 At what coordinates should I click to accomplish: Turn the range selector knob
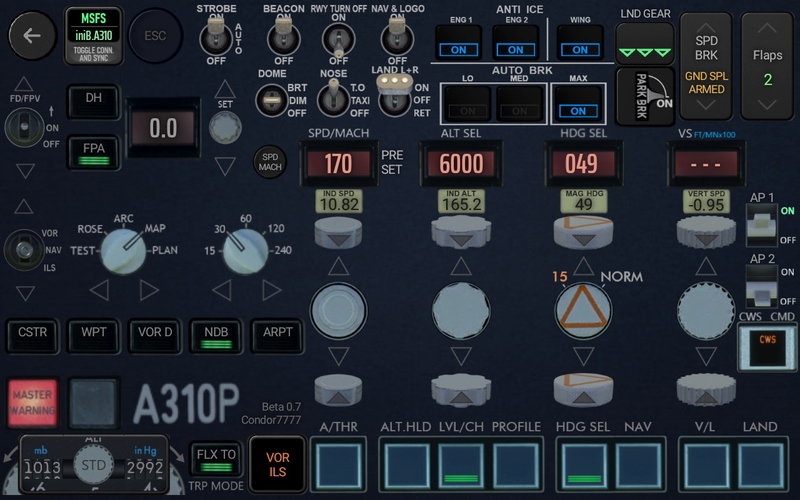pyautogui.click(x=245, y=251)
